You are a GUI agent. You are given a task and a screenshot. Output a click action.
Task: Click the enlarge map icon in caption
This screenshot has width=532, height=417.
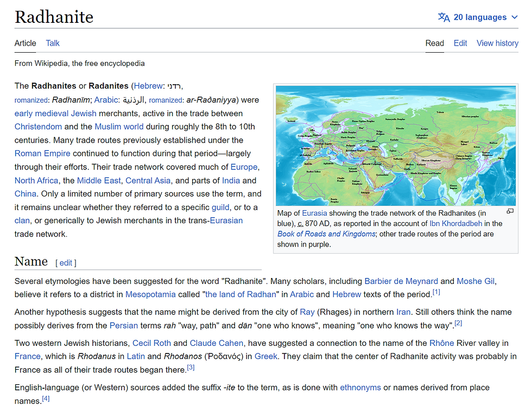click(x=510, y=211)
